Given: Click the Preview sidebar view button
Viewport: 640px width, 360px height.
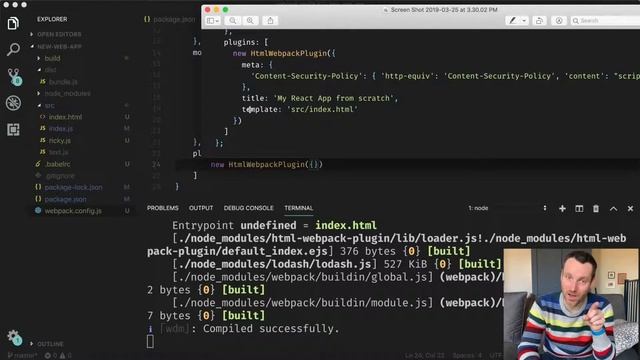Looking at the screenshot, I should click(x=213, y=20).
